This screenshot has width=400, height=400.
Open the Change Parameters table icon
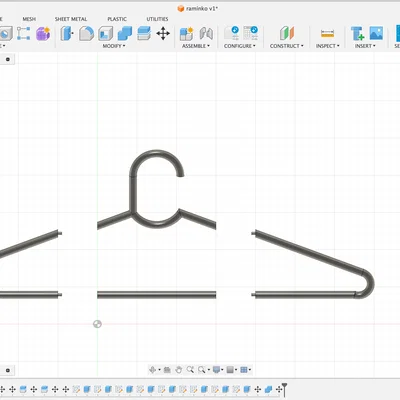click(251, 34)
